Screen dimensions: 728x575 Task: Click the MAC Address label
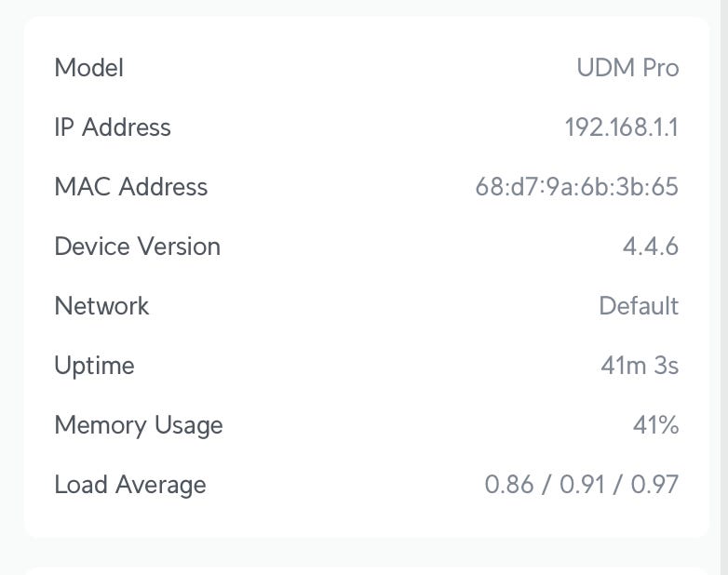[131, 187]
